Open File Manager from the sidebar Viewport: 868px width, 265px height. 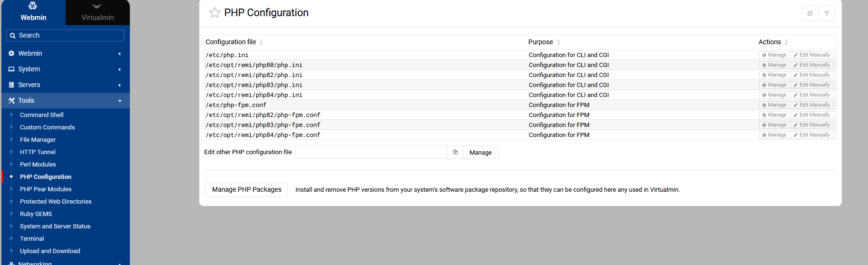pyautogui.click(x=38, y=140)
